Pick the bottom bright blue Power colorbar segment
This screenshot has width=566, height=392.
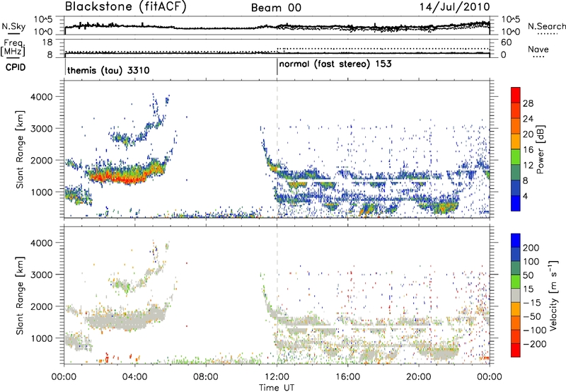516,203
